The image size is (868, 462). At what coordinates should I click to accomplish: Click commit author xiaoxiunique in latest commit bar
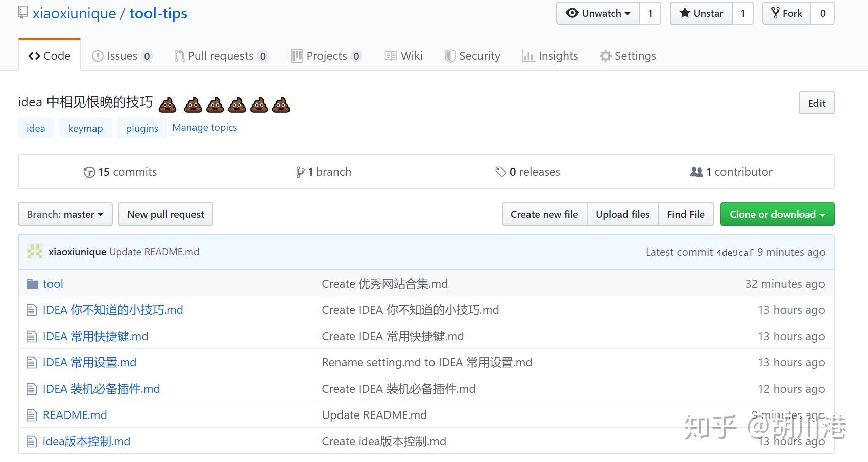click(77, 252)
